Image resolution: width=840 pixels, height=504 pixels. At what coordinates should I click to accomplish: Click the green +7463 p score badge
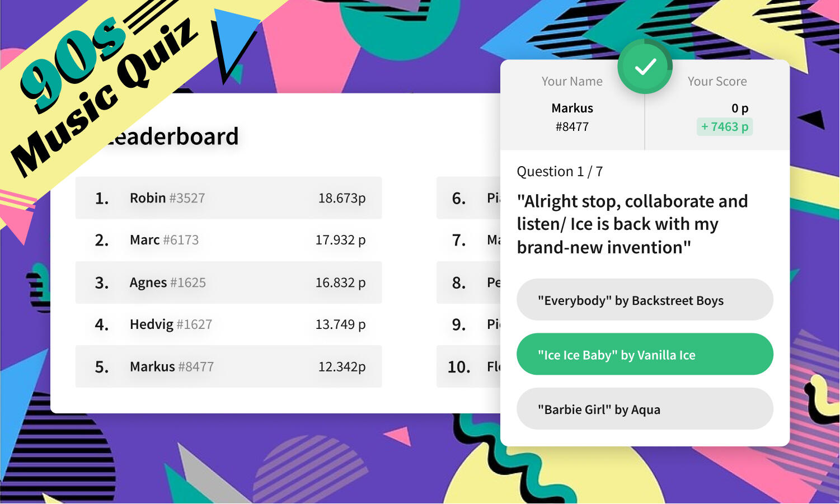click(724, 127)
